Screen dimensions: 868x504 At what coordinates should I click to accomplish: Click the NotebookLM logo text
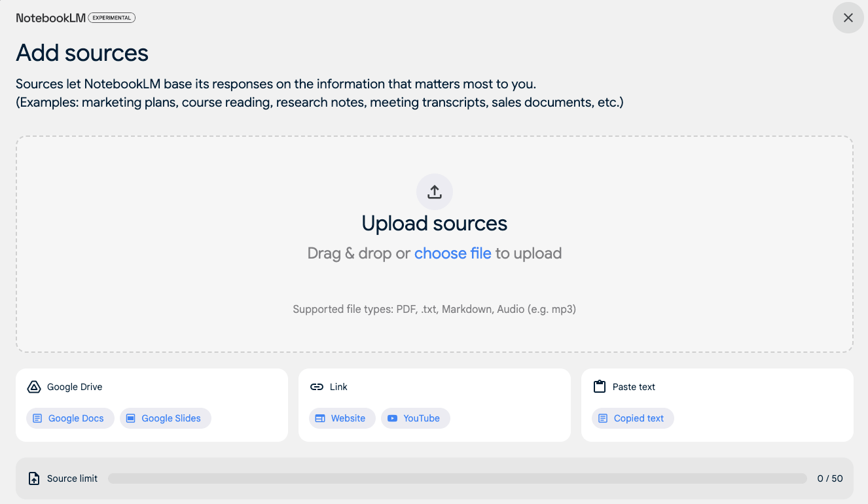point(51,18)
